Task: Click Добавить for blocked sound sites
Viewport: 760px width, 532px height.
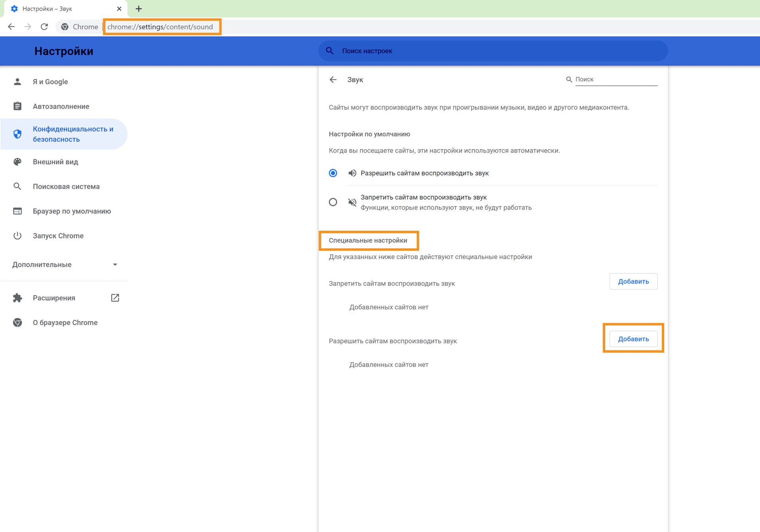Action: [x=633, y=281]
